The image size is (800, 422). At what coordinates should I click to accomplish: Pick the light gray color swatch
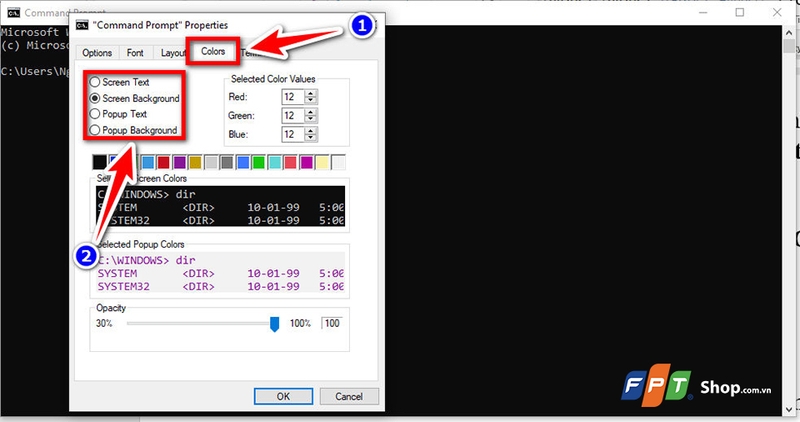(211, 163)
